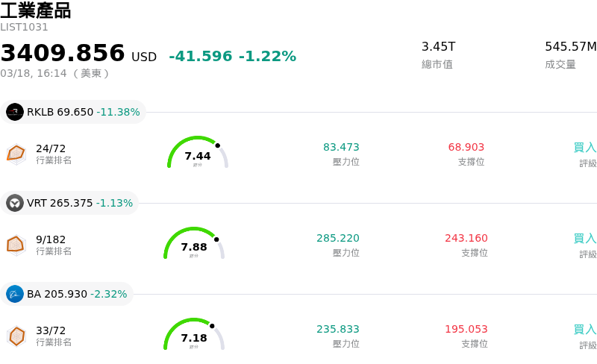Click BA industry rank 33/72
Screen dimensions: 597x364
[x=51, y=330]
